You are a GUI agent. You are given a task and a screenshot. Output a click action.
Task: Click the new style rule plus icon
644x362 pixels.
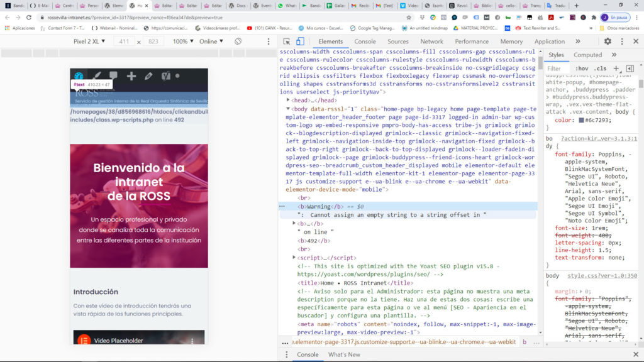616,69
